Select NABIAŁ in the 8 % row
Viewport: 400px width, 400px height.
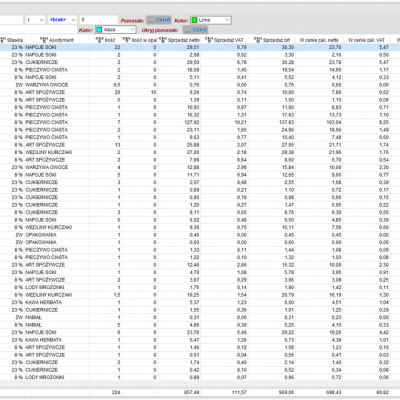click(x=33, y=325)
